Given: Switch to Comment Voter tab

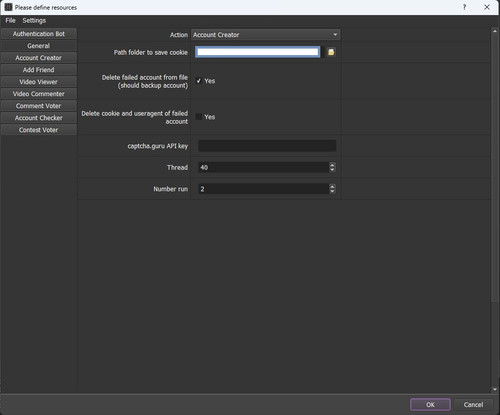Looking at the screenshot, I should click(39, 106).
